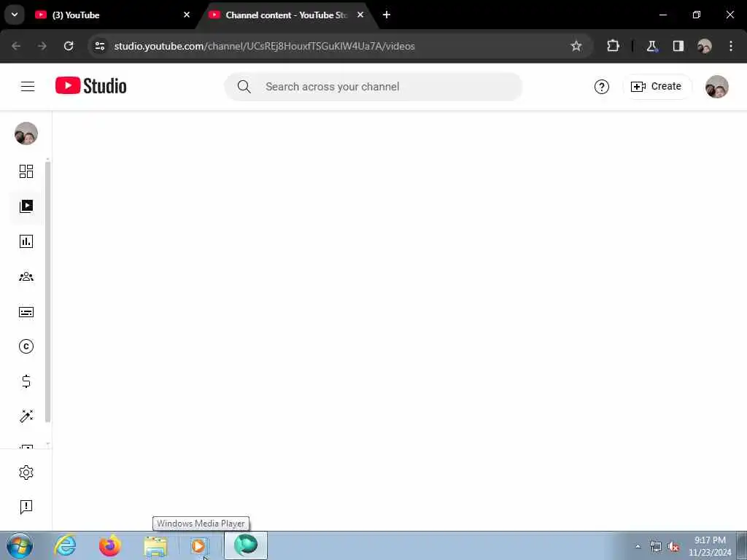Screen dimensions: 747x560
Task: Click the muted volume tray icon
Action: (x=673, y=546)
